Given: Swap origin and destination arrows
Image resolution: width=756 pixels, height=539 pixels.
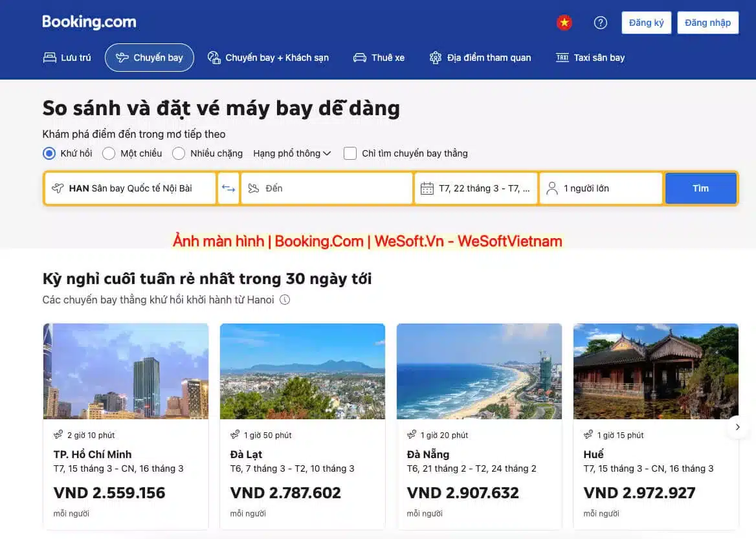Looking at the screenshot, I should 228,188.
